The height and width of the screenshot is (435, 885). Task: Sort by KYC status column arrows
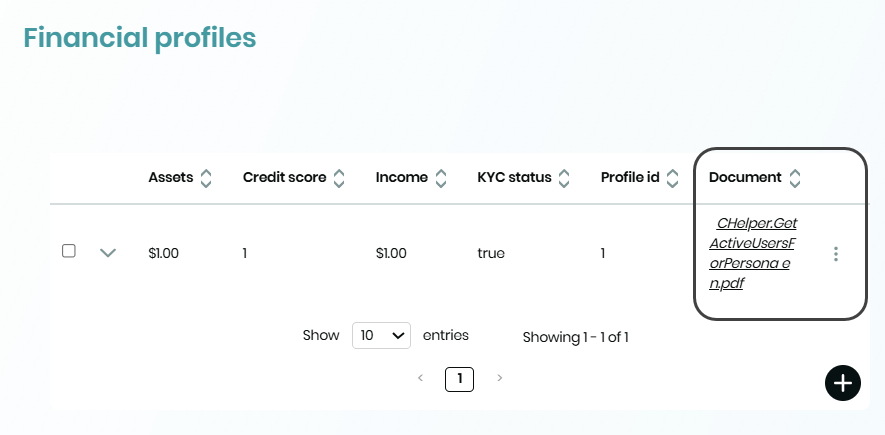(564, 178)
